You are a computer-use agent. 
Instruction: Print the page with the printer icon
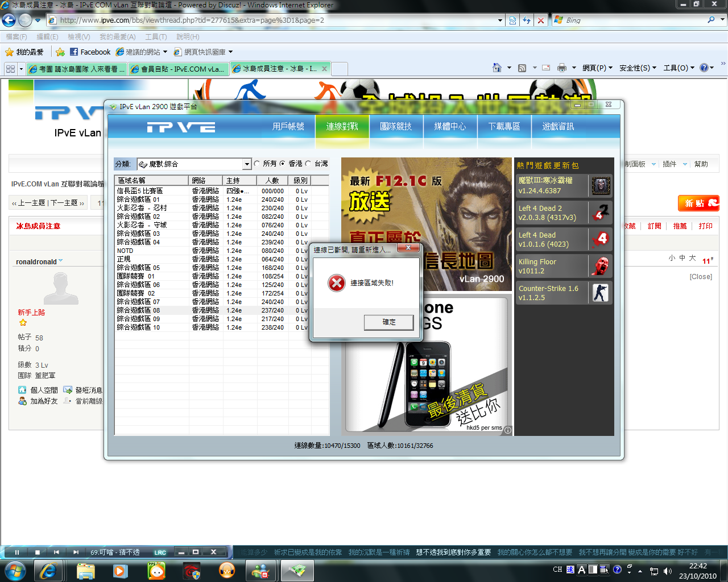click(562, 68)
